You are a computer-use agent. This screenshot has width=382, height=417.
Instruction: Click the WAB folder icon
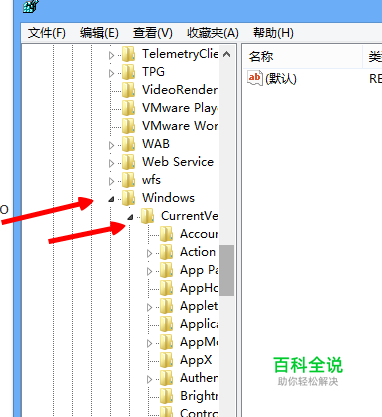[x=128, y=144]
